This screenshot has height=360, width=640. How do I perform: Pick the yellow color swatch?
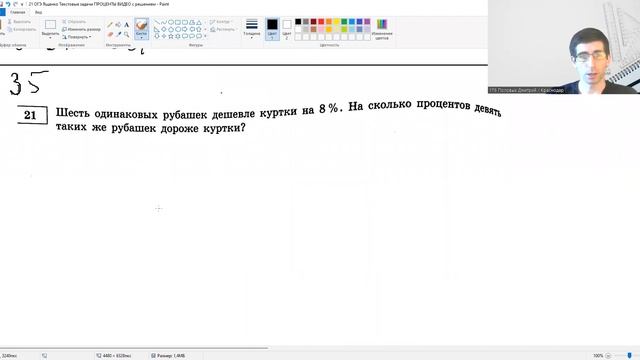coord(336,22)
